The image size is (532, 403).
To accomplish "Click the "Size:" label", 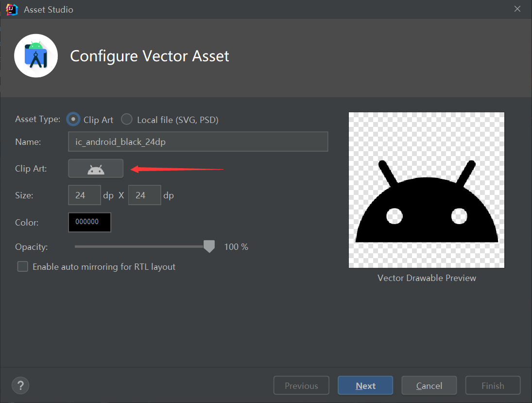I will point(24,195).
